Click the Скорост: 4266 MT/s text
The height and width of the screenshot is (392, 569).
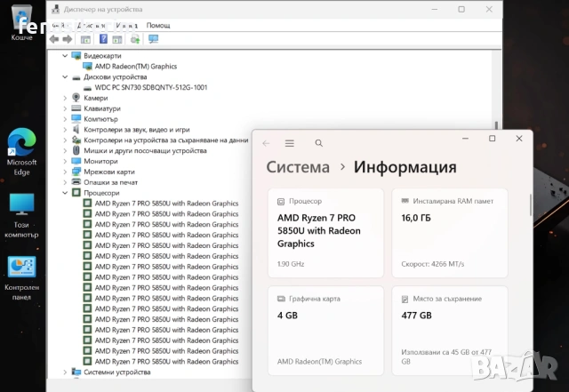coord(433,264)
